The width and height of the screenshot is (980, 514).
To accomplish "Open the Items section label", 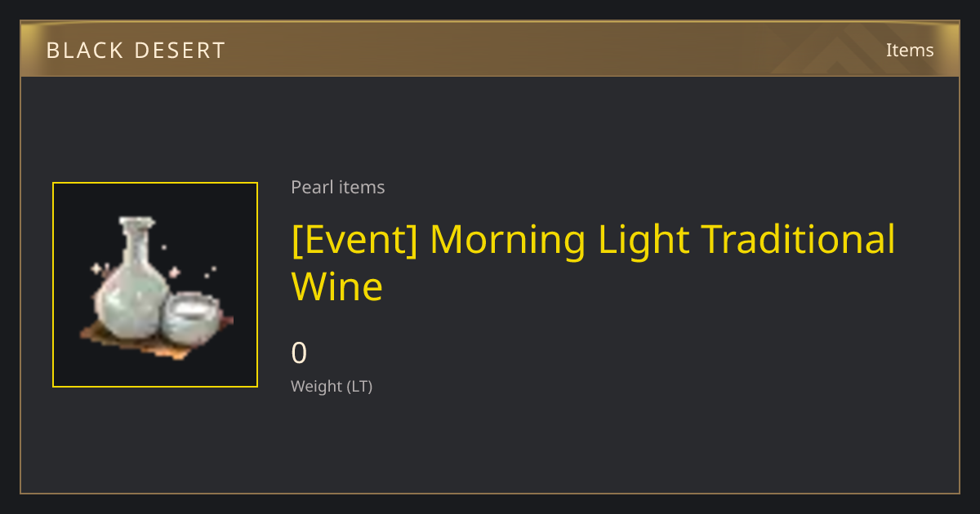I will [x=910, y=50].
